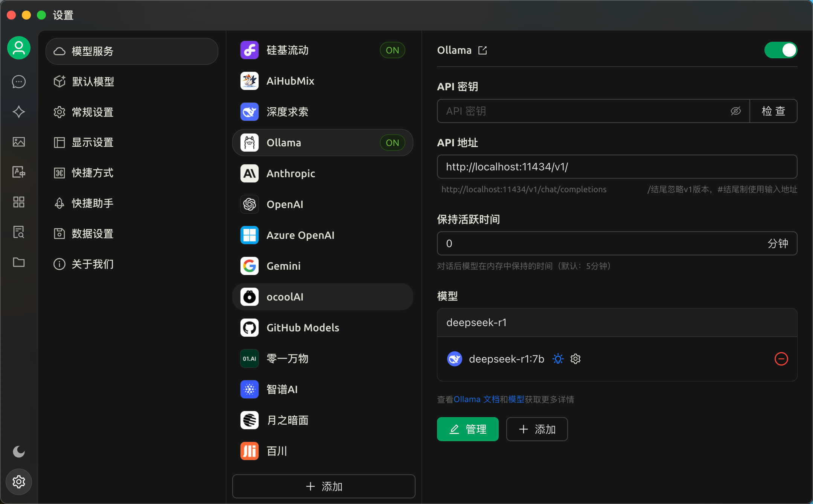Open the files folder sidebar icon
Viewport: 813px width, 504px height.
pyautogui.click(x=19, y=262)
